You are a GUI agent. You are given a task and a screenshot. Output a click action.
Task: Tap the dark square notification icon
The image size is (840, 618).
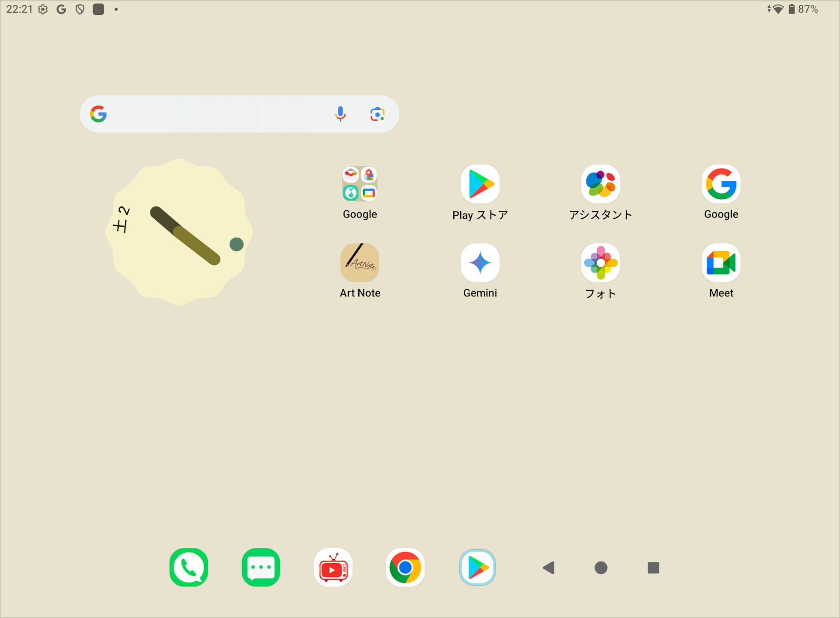click(x=98, y=9)
